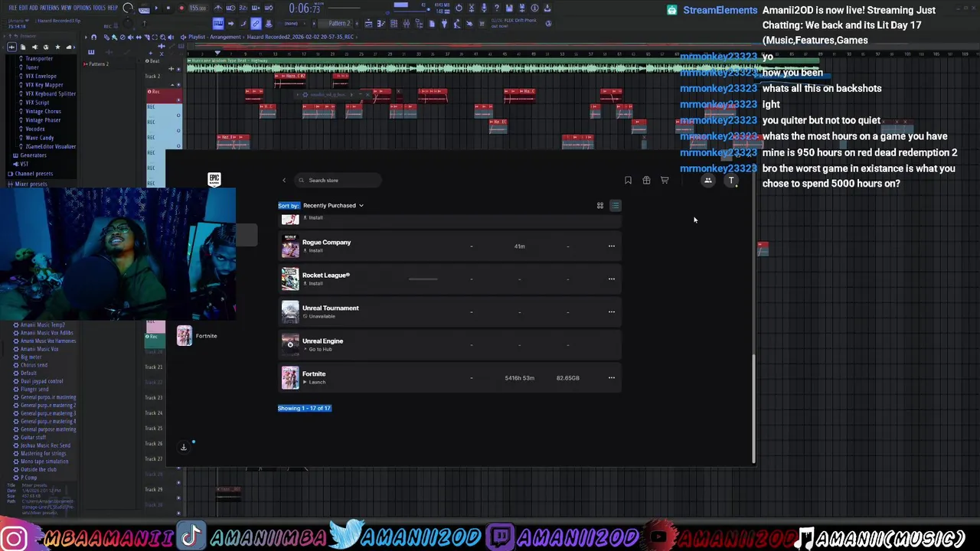
Task: Click the StreamElements chat icon
Action: tap(671, 10)
